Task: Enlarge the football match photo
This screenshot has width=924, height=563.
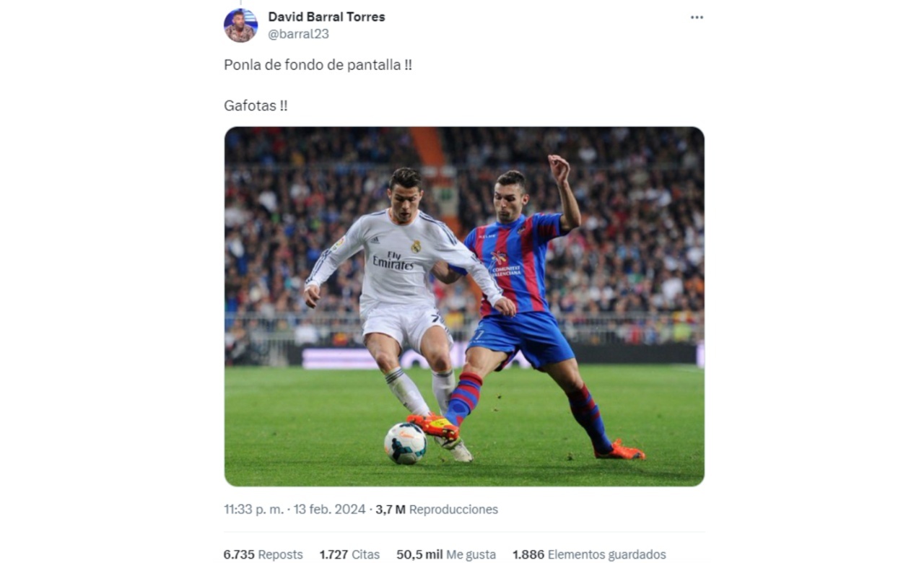Action: [x=464, y=307]
